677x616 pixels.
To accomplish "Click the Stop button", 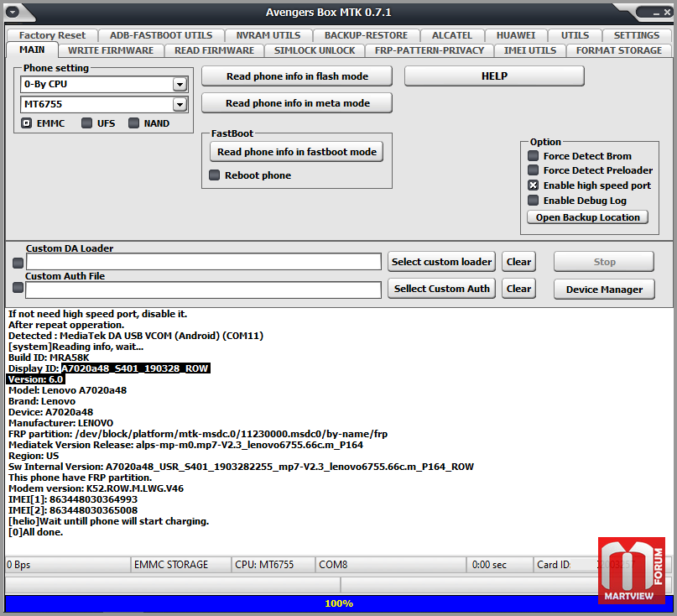I will coord(604,262).
